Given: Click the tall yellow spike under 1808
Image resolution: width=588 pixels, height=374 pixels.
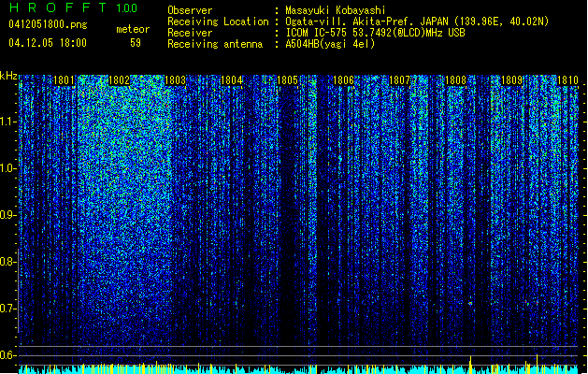Looking at the screenshot, I should [470, 365].
